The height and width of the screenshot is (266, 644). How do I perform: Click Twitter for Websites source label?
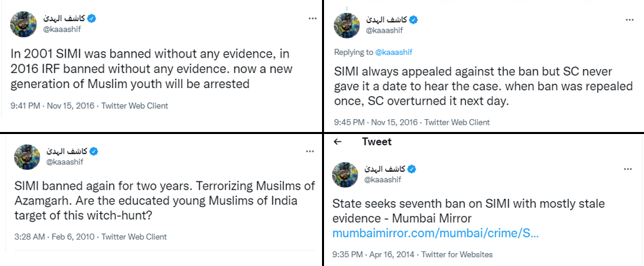[457, 254]
